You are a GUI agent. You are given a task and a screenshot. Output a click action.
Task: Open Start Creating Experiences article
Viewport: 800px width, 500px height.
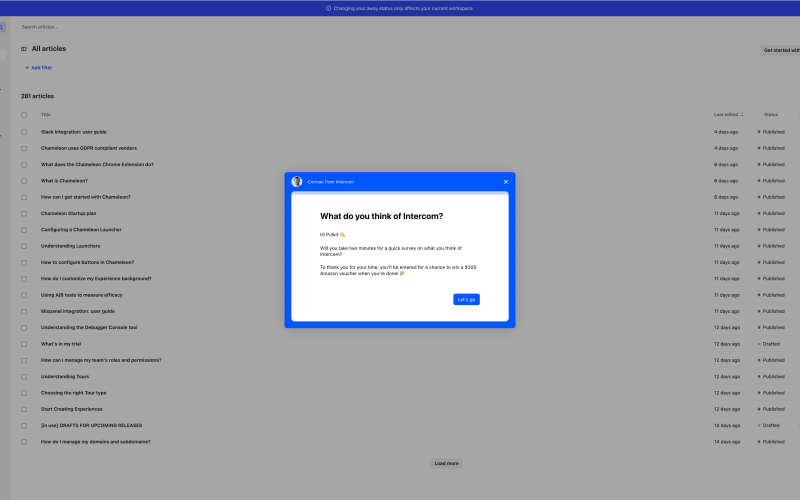click(x=71, y=409)
